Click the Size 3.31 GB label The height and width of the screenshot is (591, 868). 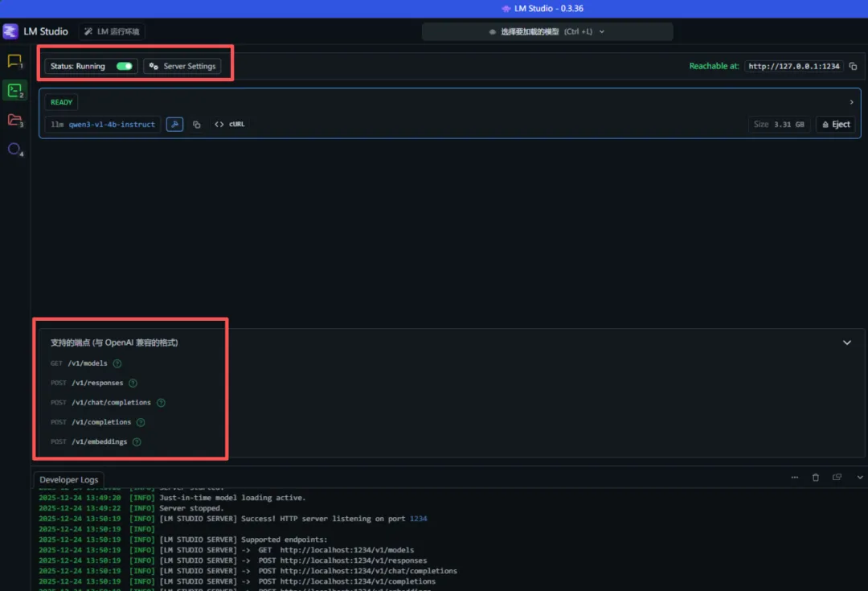click(779, 124)
